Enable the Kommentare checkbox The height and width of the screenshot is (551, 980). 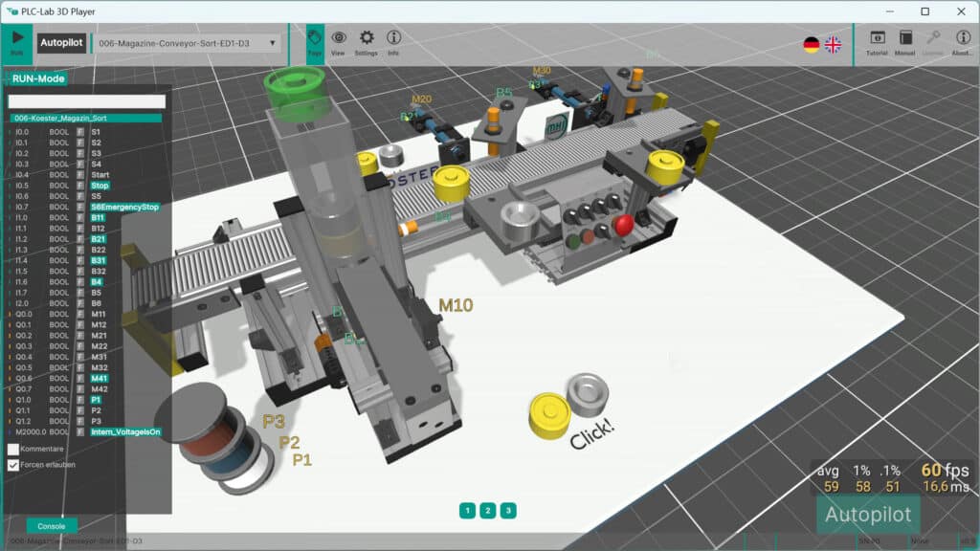13,450
